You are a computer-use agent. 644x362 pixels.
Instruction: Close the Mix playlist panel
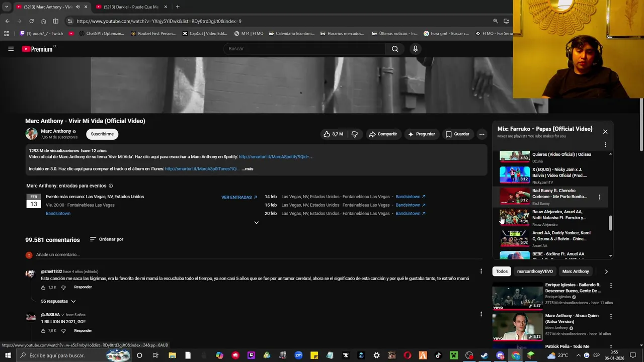point(605,132)
